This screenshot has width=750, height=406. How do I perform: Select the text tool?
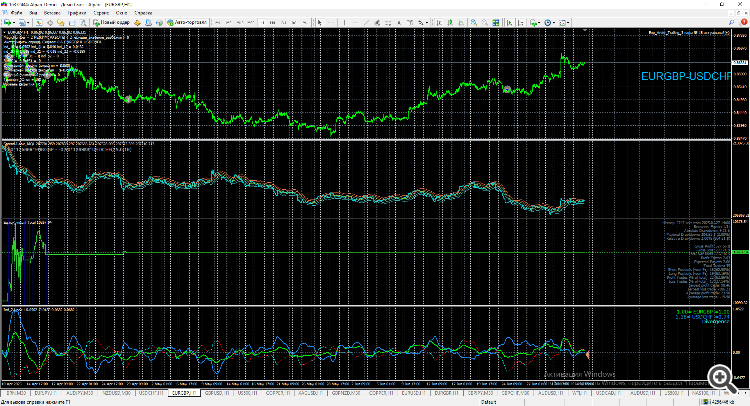pos(399,22)
